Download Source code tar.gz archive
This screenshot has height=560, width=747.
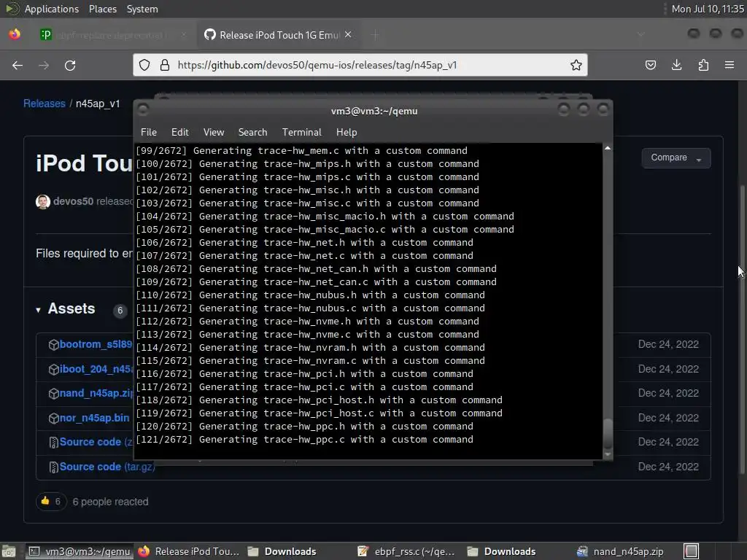[107, 467]
